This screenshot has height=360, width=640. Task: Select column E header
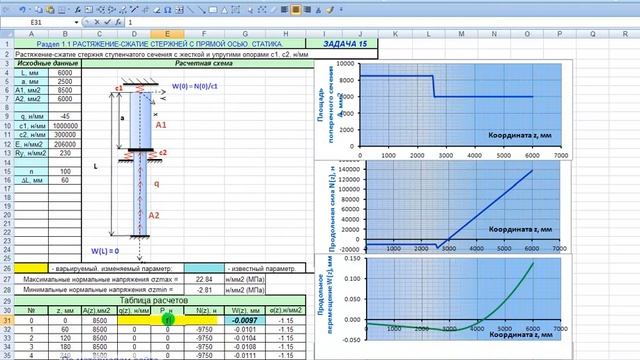click(x=167, y=34)
